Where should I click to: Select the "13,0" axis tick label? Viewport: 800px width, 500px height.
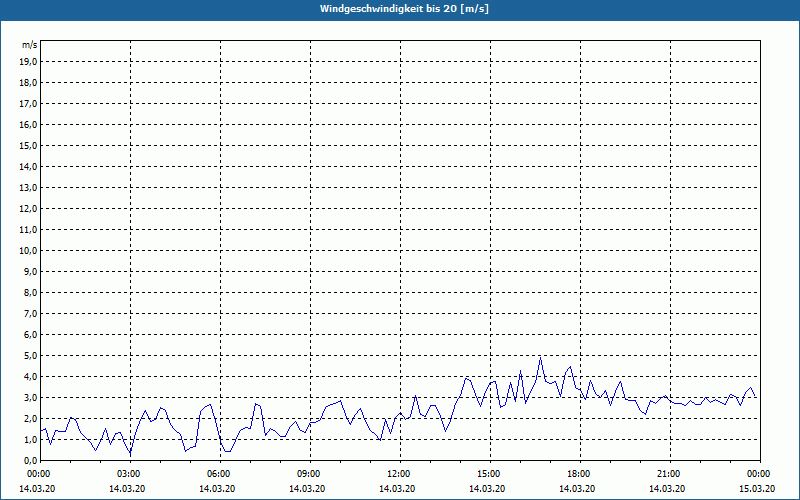click(28, 188)
